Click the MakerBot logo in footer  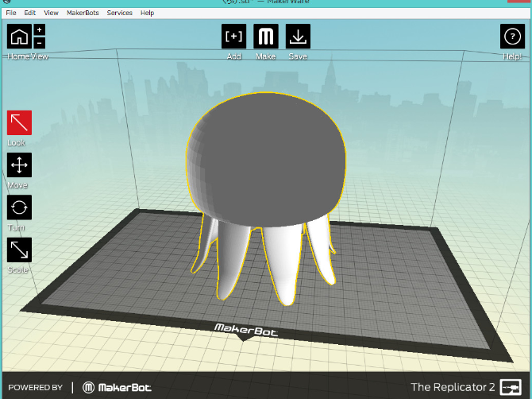117,387
